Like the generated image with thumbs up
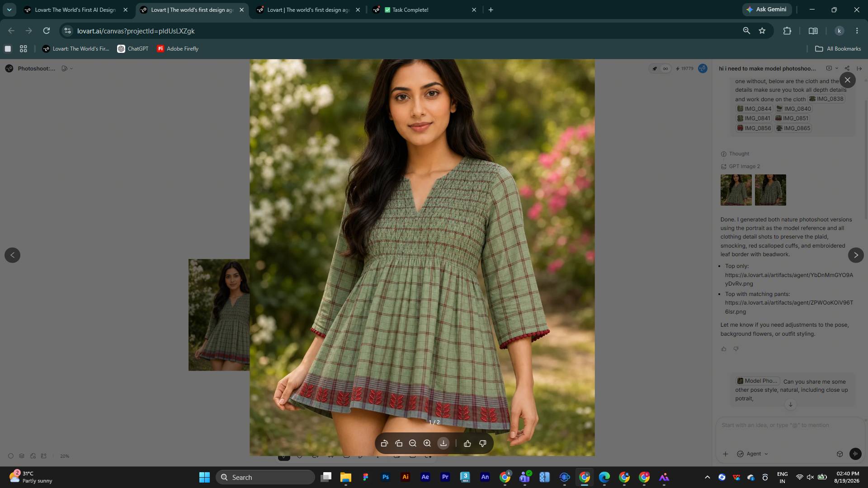The width and height of the screenshot is (868, 488). (467, 443)
